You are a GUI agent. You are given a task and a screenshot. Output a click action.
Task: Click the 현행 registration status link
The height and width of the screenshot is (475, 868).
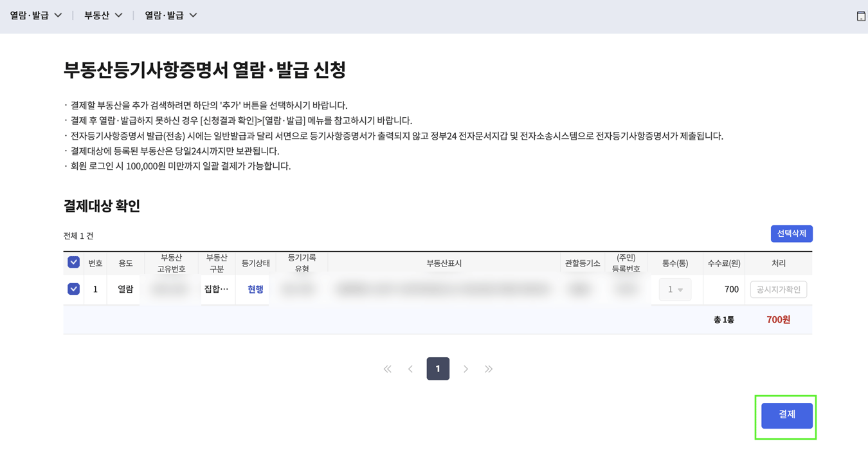pyautogui.click(x=255, y=289)
